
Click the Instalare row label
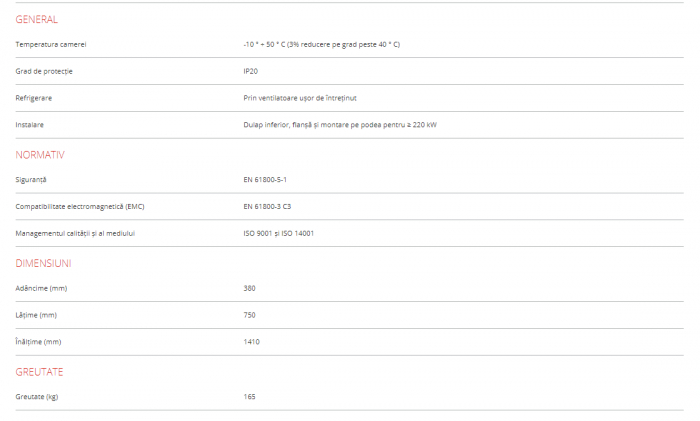click(30, 124)
